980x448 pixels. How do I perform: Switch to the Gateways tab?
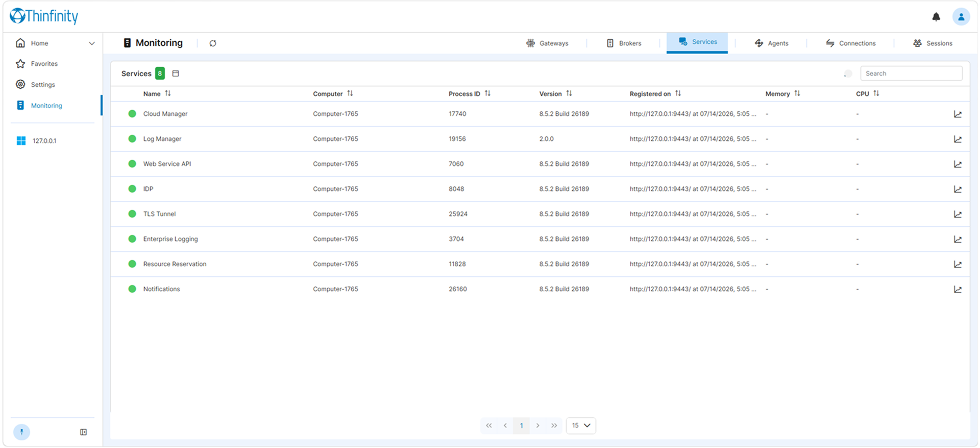click(547, 43)
